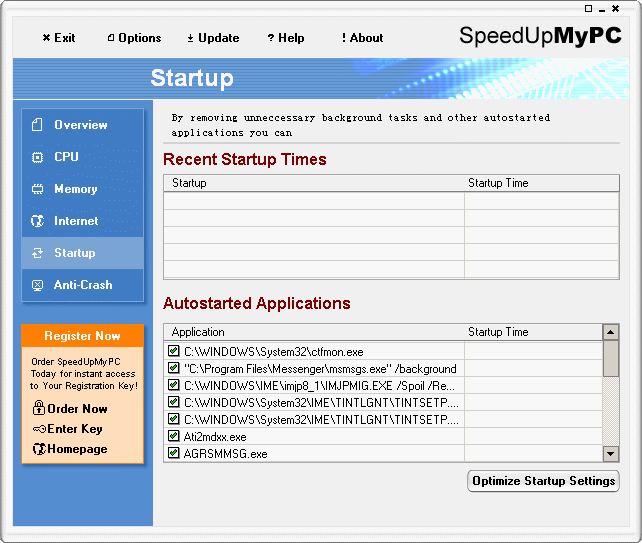The image size is (642, 543).
Task: Click the CPU chip icon
Action: [37, 157]
